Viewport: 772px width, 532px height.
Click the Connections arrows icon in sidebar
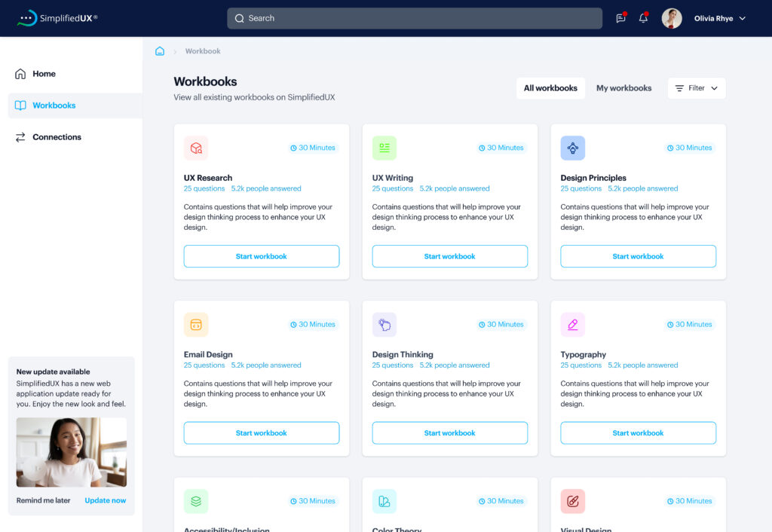(20, 137)
